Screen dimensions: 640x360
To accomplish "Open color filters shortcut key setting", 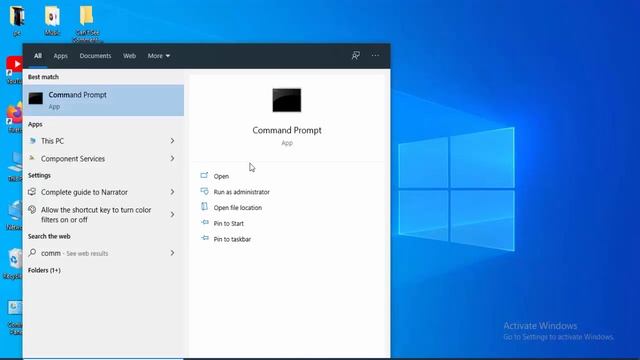I will (103, 215).
